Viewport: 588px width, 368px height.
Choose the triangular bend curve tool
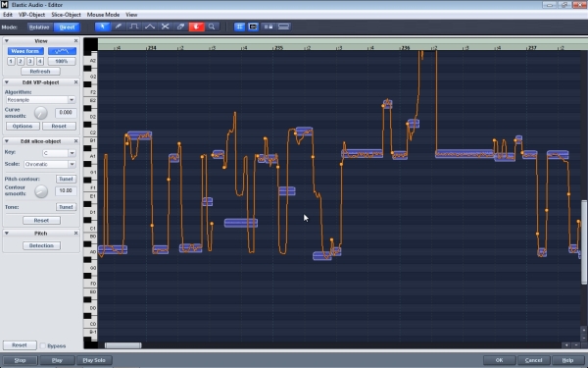click(150, 26)
